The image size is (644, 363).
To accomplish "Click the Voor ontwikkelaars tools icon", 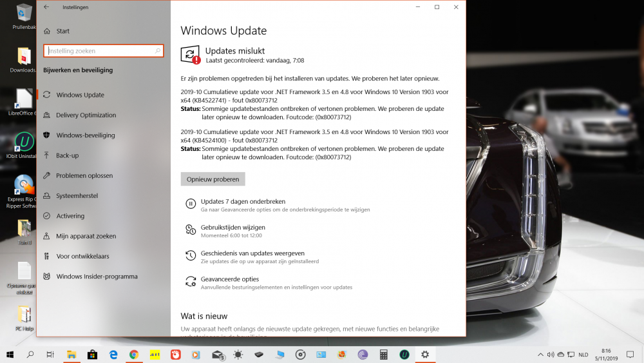I will click(x=47, y=256).
